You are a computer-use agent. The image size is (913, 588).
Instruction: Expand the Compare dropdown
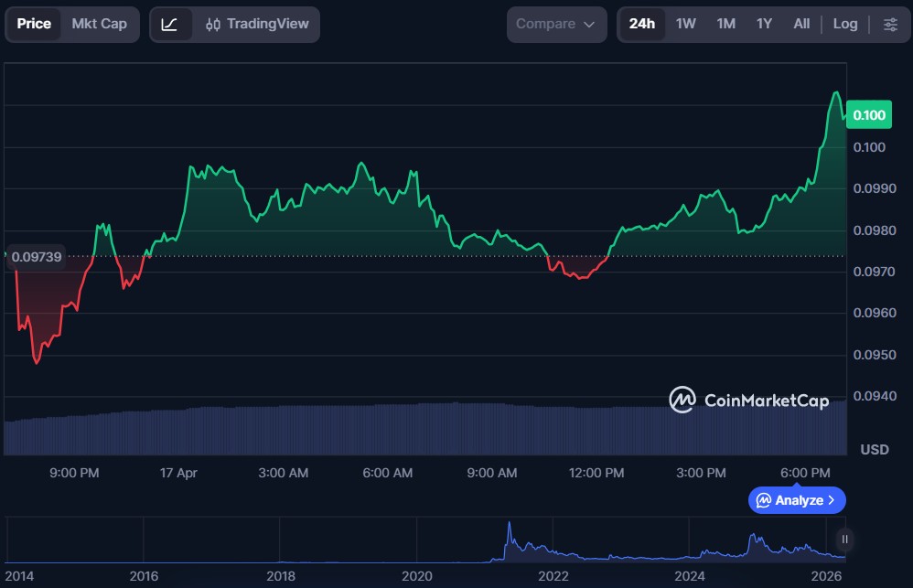pyautogui.click(x=555, y=24)
